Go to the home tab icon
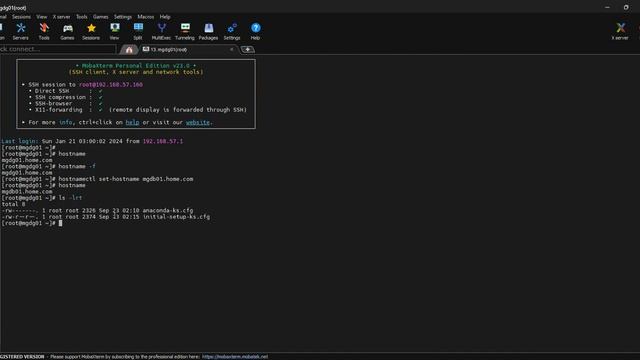This screenshot has width=640, height=360. [129, 49]
